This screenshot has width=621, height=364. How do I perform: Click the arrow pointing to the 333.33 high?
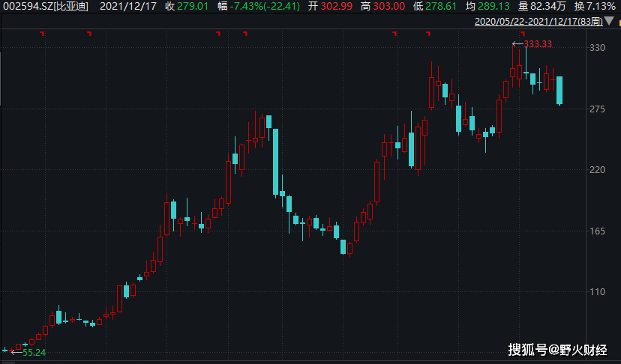517,44
